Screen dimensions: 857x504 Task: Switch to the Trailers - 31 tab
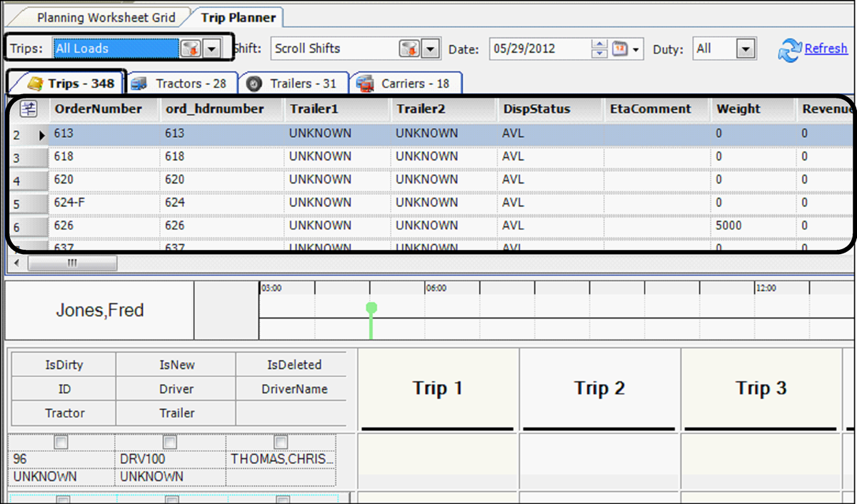click(294, 84)
